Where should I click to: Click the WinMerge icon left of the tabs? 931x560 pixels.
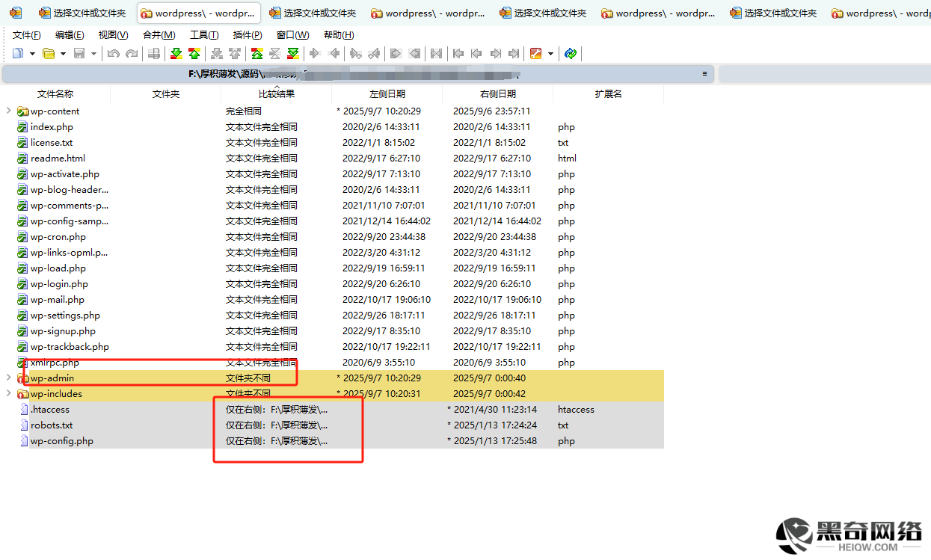coord(15,13)
